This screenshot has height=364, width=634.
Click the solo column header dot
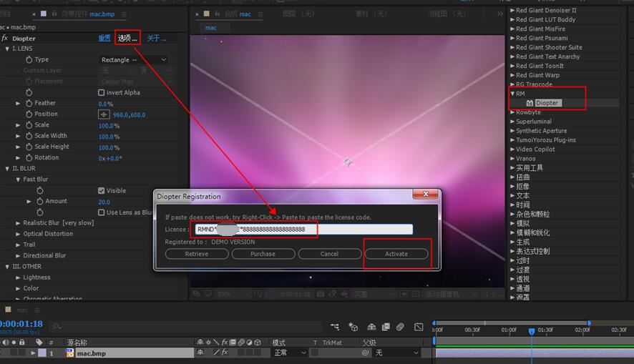point(14,342)
